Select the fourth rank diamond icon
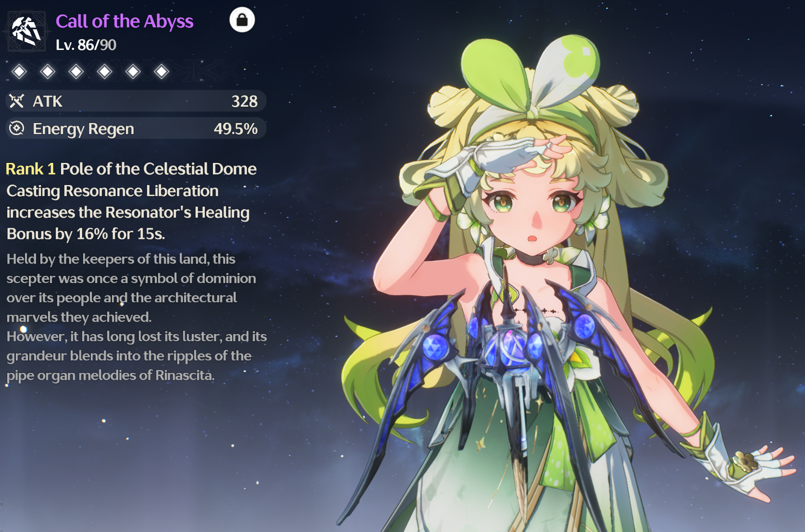This screenshot has width=805, height=532. 104,72
